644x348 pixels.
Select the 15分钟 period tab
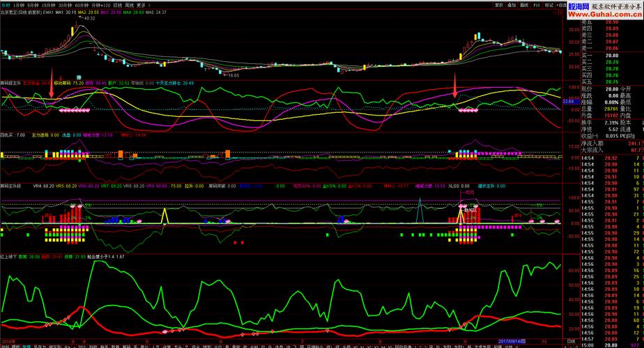coord(49,6)
